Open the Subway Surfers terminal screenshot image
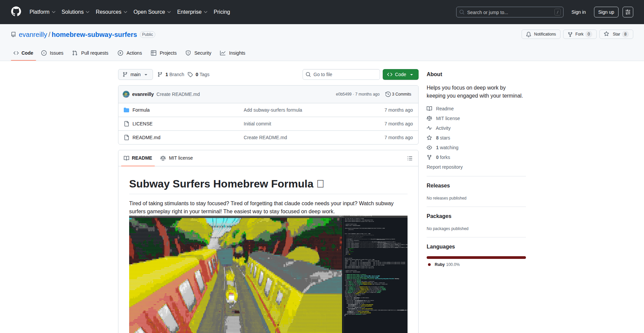The image size is (644, 333). tap(268, 274)
